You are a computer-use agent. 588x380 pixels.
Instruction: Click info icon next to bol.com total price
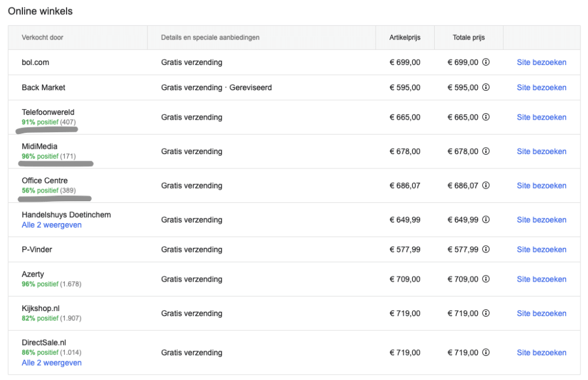click(486, 63)
